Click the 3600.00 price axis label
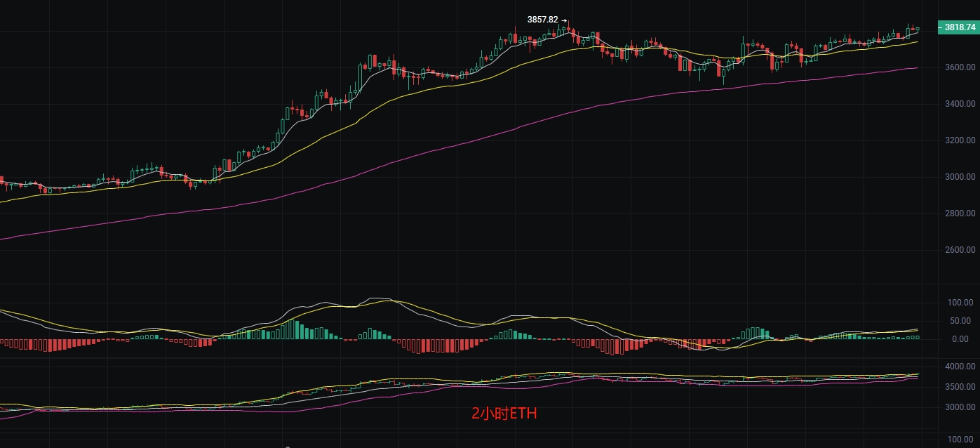Image resolution: width=980 pixels, height=448 pixels. [960, 67]
